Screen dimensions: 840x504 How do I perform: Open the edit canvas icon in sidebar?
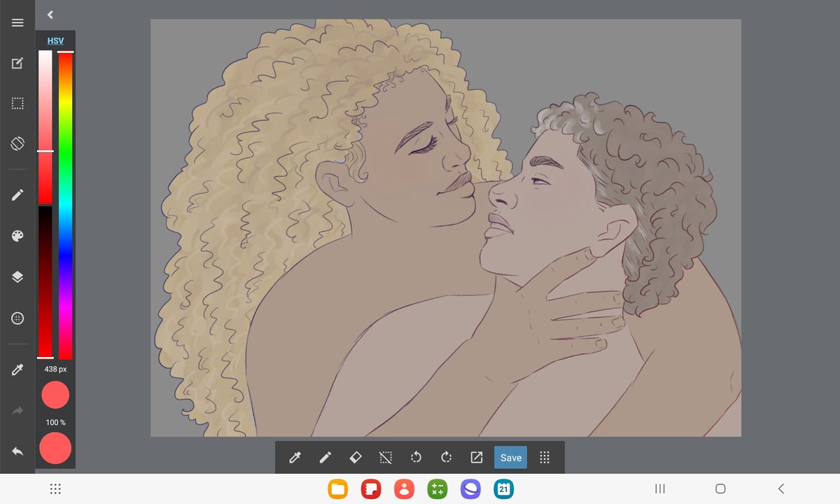[17, 64]
